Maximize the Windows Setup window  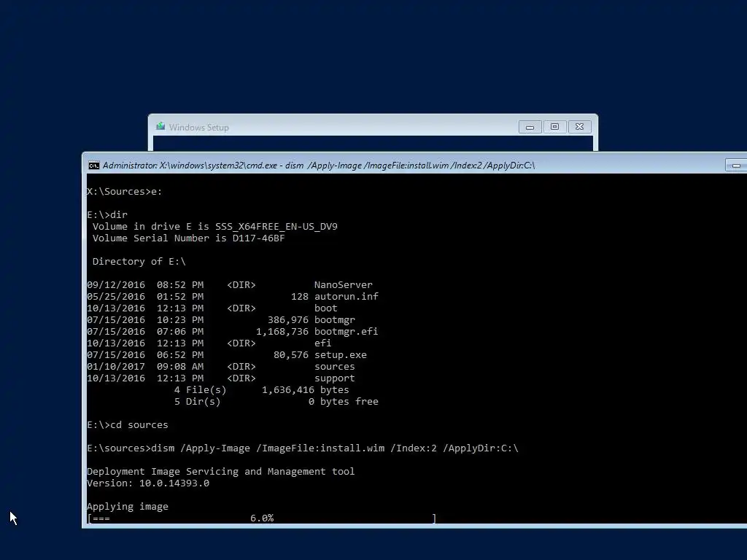coord(554,127)
